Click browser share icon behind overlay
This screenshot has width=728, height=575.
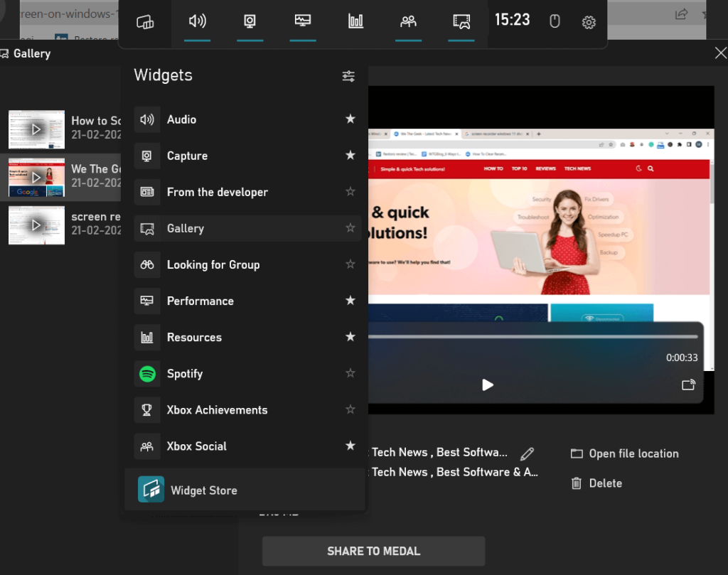681,14
